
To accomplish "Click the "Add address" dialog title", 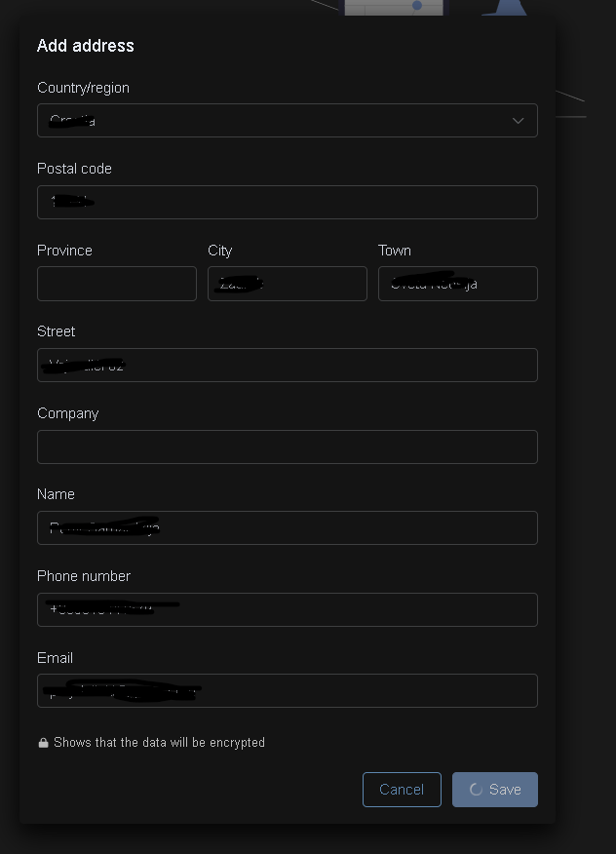I will (x=86, y=46).
